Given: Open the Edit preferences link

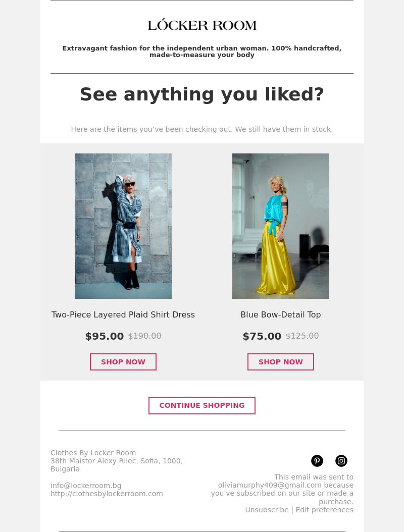Looking at the screenshot, I should [325, 510].
